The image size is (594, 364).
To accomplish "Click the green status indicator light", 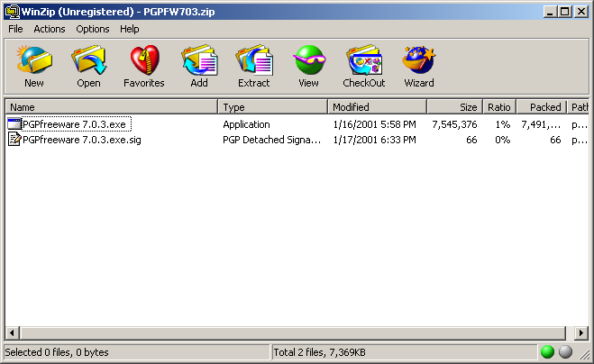I will [547, 352].
